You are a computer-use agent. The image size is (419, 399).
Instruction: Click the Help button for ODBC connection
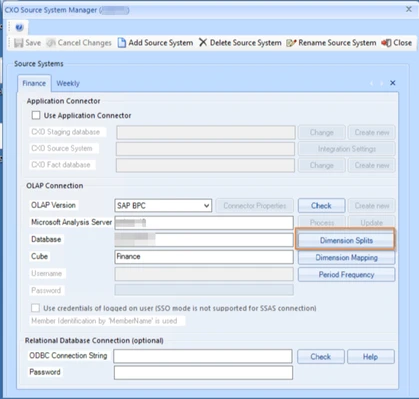(371, 357)
